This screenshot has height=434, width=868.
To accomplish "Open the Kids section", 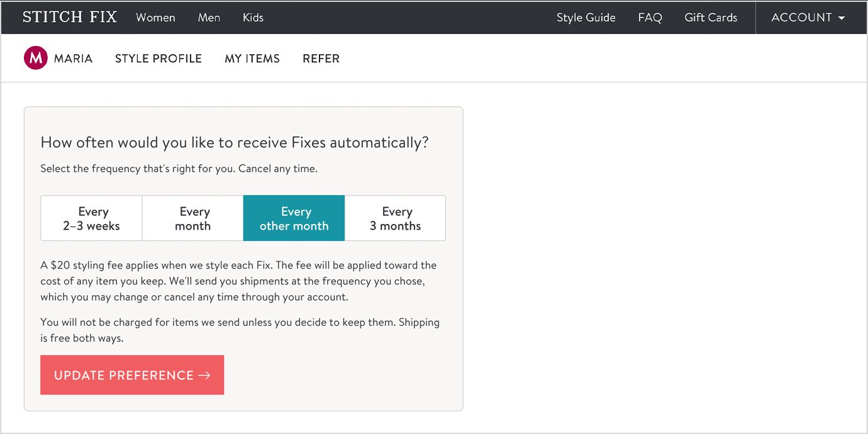I will pos(253,18).
